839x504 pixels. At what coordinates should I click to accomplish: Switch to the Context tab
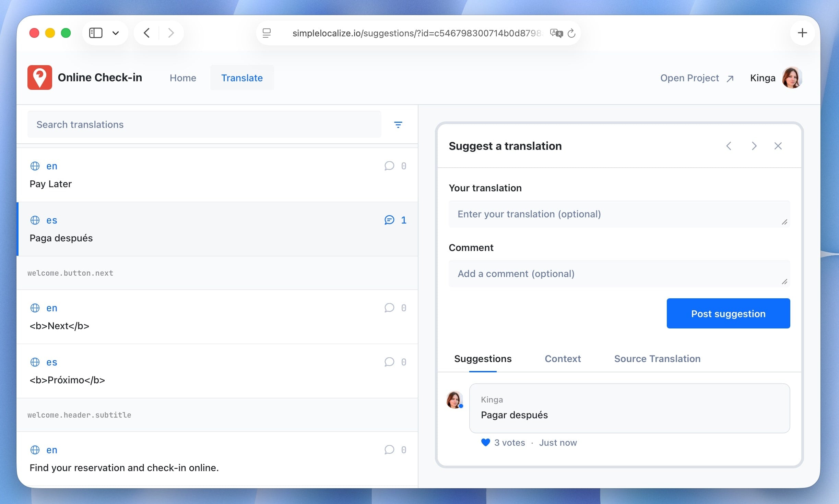pyautogui.click(x=563, y=359)
